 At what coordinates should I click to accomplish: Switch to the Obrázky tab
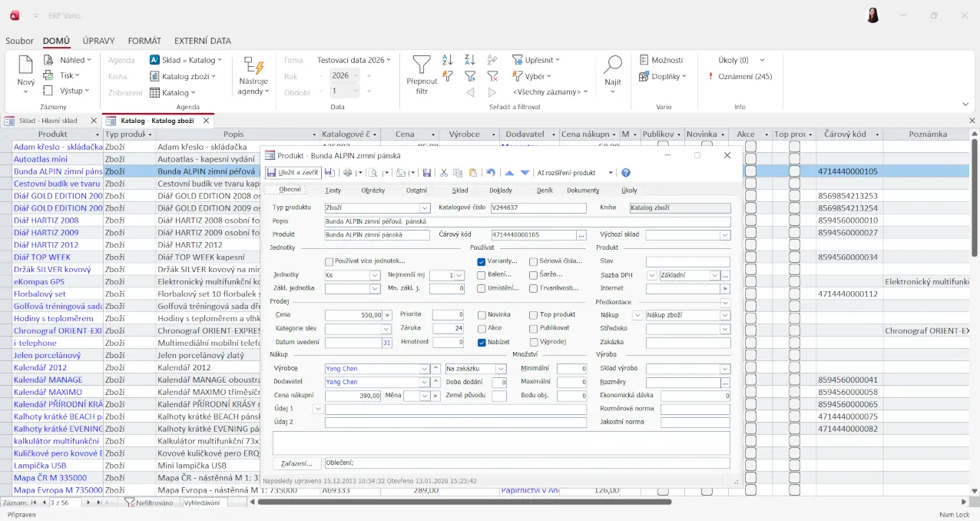pos(373,190)
